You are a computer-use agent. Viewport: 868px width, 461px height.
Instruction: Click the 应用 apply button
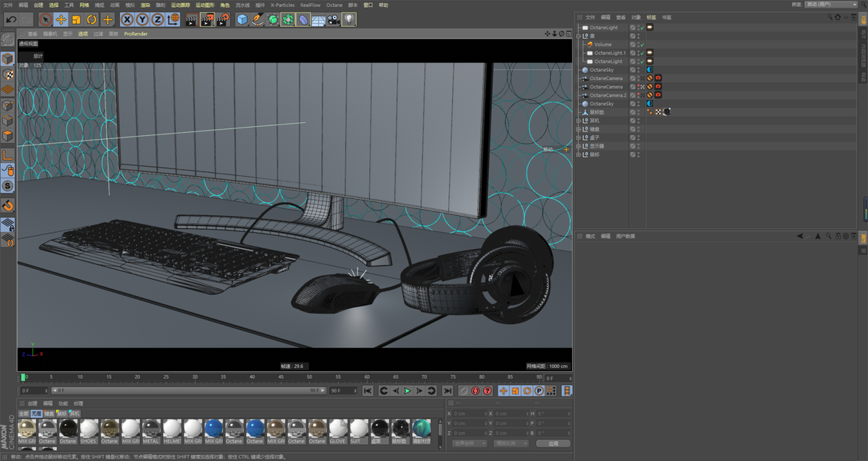(553, 443)
